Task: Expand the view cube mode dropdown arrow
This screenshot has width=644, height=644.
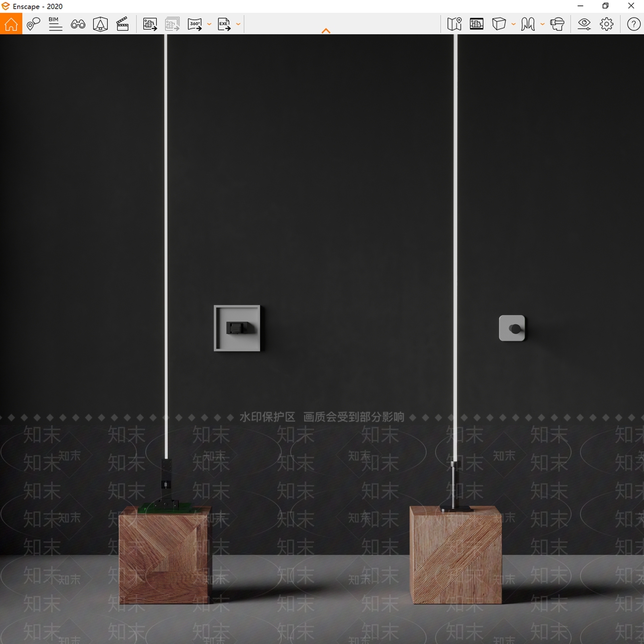Action: pos(514,24)
